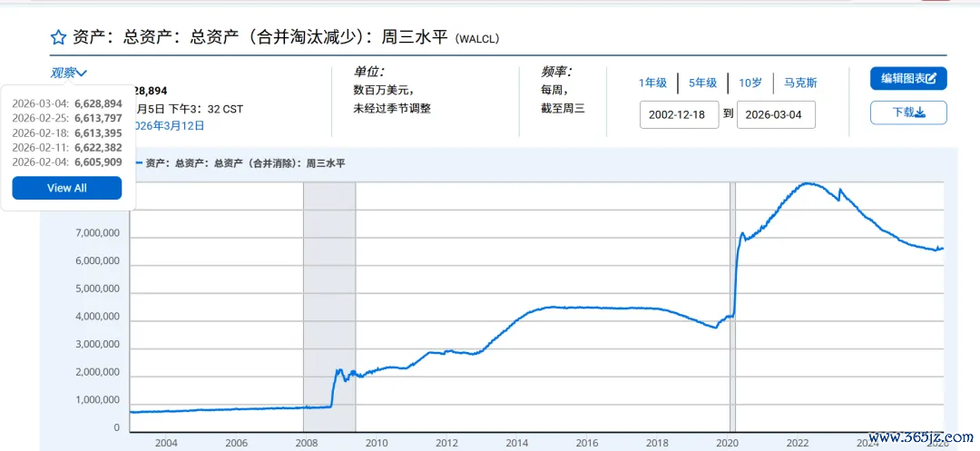Click the 2026-02-25 observation 6,613,797
The height and width of the screenshot is (451, 980).
98,118
